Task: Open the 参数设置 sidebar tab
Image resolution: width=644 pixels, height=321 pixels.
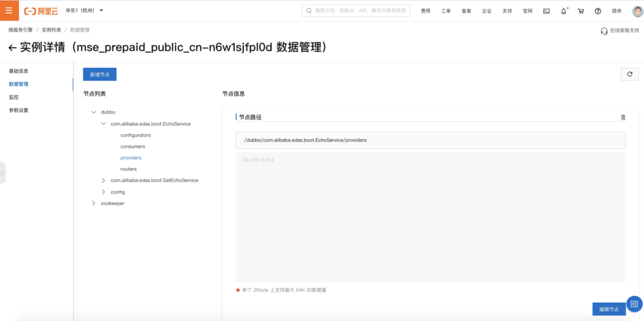Action: tap(18, 110)
